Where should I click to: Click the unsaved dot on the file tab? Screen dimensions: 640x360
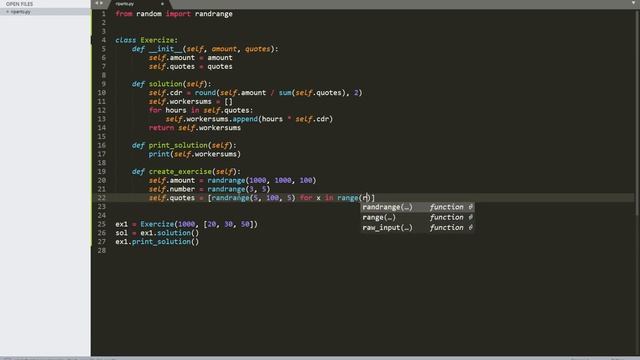click(162, 4)
